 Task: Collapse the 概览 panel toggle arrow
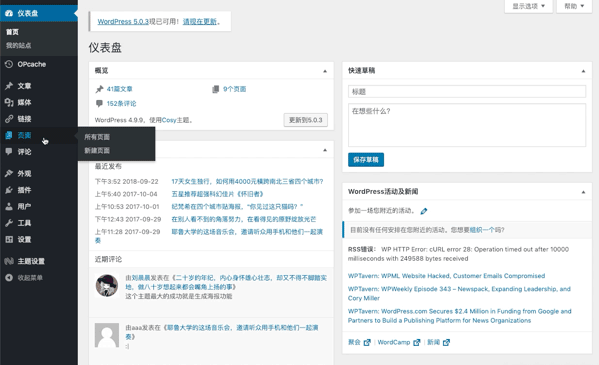pos(325,71)
